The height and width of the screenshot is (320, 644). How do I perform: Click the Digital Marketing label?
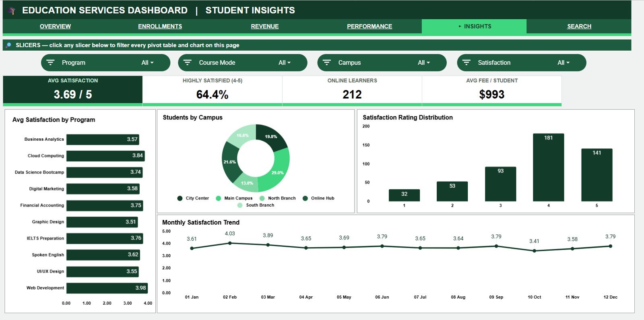click(46, 189)
